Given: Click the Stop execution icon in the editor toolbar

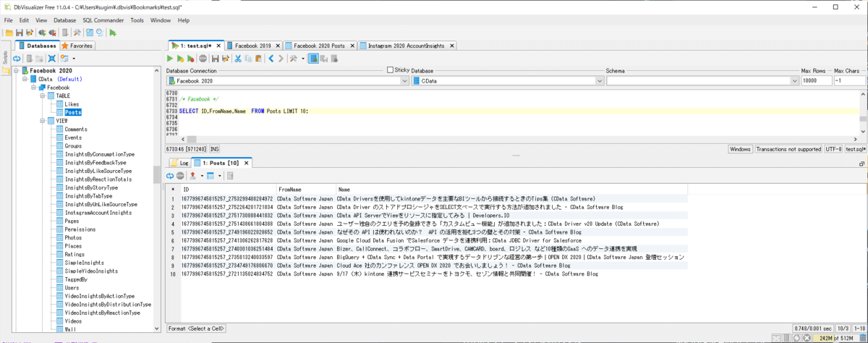Looking at the screenshot, I should [203, 58].
